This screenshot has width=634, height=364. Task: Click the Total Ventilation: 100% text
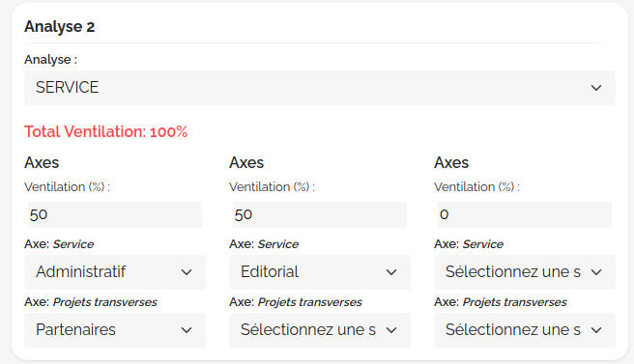(x=106, y=131)
